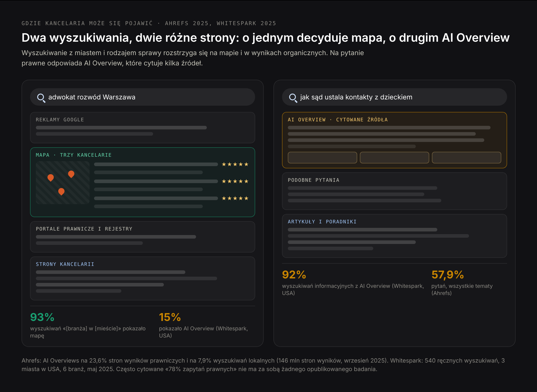Click subtitle starting "Wyszukiwanie z miastem i rodzajem sprawy"
537x392 pixels.
[x=193, y=58]
